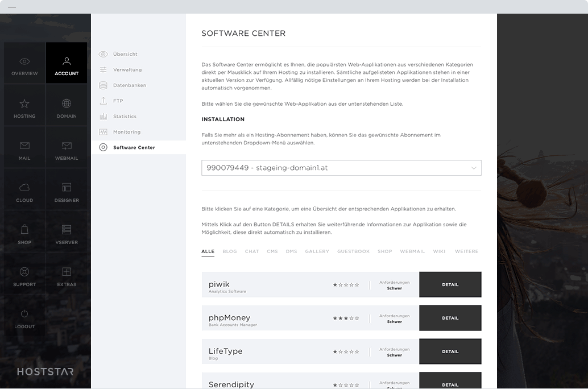Select the CHAT category tab
Viewport: 588px width, 389px height.
[x=251, y=251]
